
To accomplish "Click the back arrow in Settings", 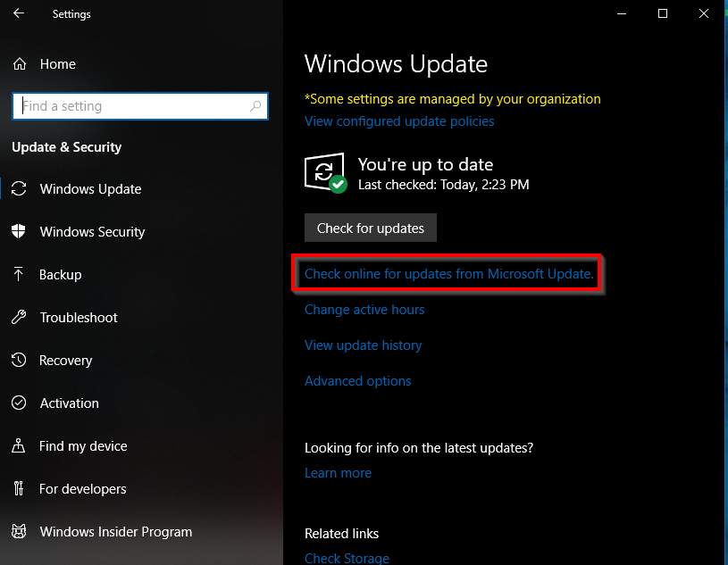I will click(19, 13).
